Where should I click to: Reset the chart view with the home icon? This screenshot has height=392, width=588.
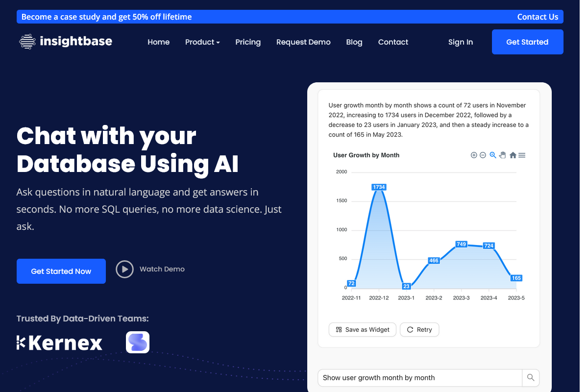pos(513,155)
